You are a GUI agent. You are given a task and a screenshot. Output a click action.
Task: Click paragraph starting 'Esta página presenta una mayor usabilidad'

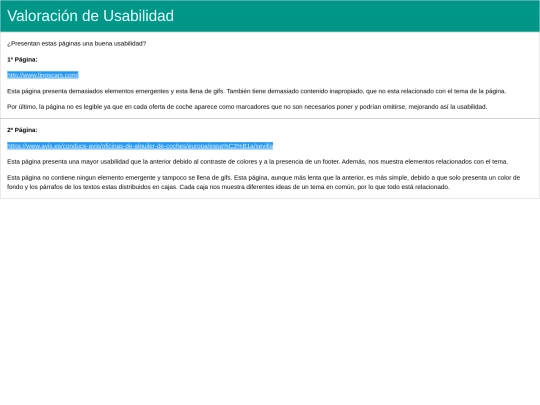(x=258, y=162)
